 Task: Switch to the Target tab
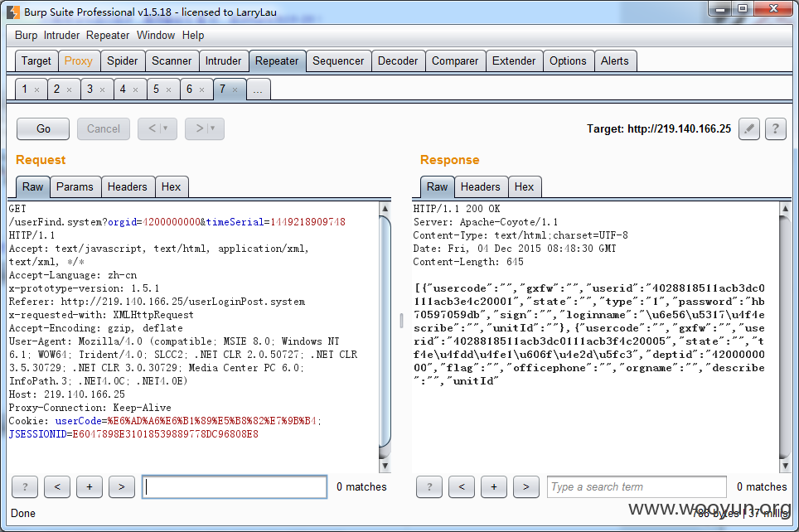[x=36, y=61]
